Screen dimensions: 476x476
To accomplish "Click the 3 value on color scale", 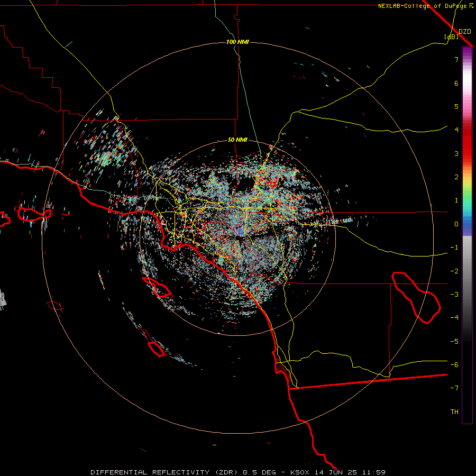I will tap(456, 153).
